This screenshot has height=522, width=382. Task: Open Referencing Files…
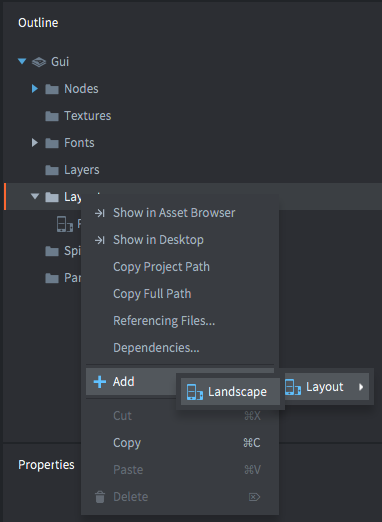(180, 321)
